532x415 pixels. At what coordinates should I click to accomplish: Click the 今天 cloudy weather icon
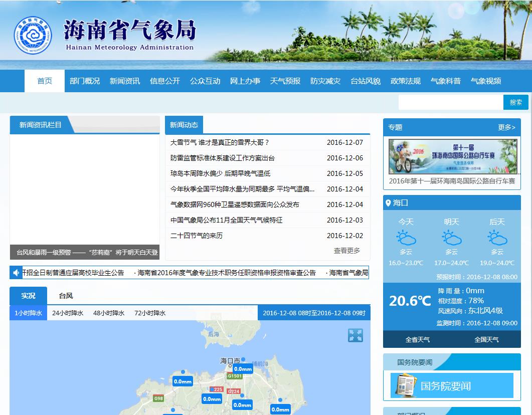[x=406, y=238]
